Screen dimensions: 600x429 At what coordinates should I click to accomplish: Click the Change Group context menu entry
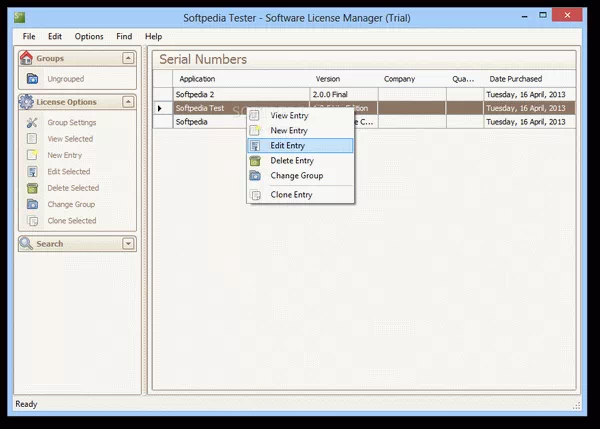295,176
